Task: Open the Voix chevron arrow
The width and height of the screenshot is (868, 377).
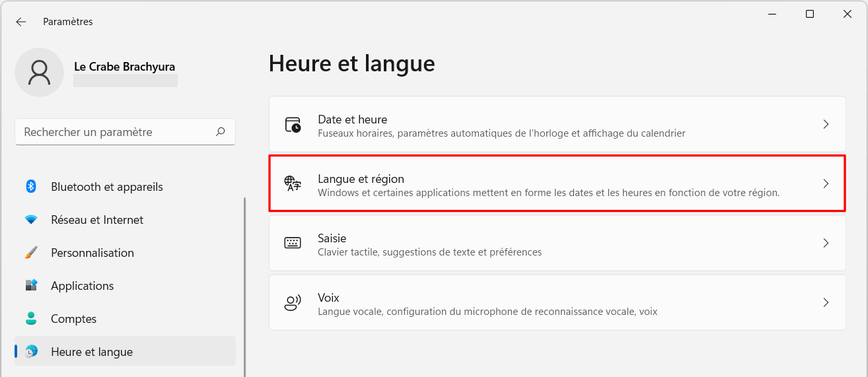Action: (x=826, y=302)
